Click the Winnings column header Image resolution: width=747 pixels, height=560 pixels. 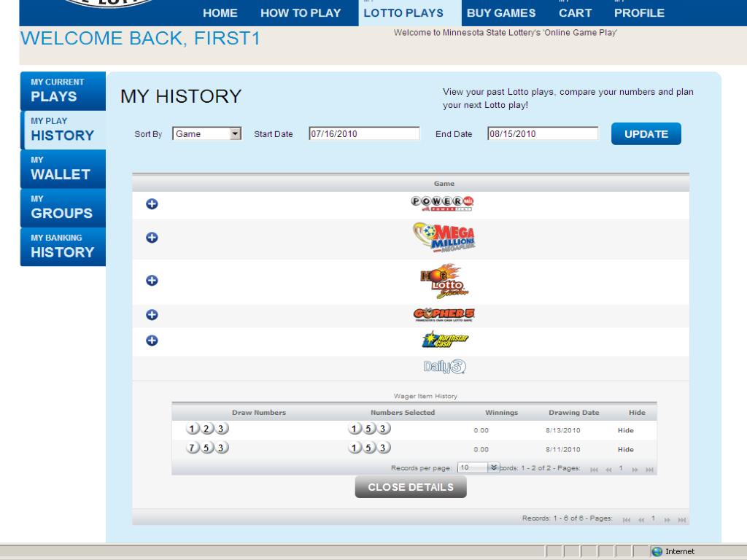501,413
